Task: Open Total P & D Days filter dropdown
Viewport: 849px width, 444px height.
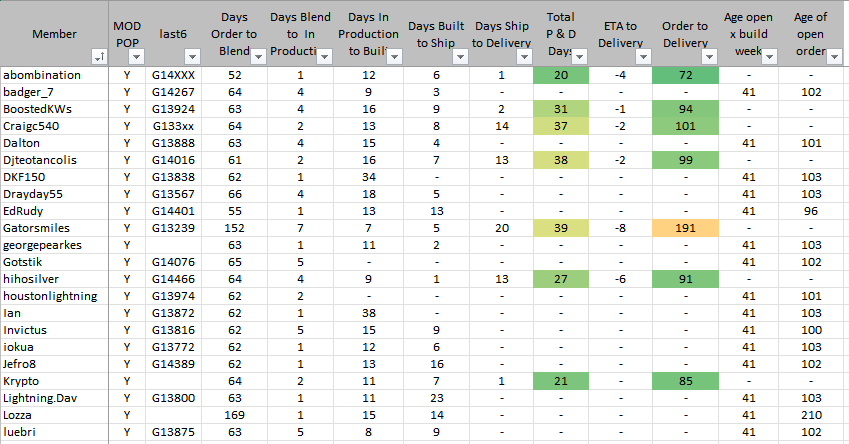Action: click(x=579, y=57)
